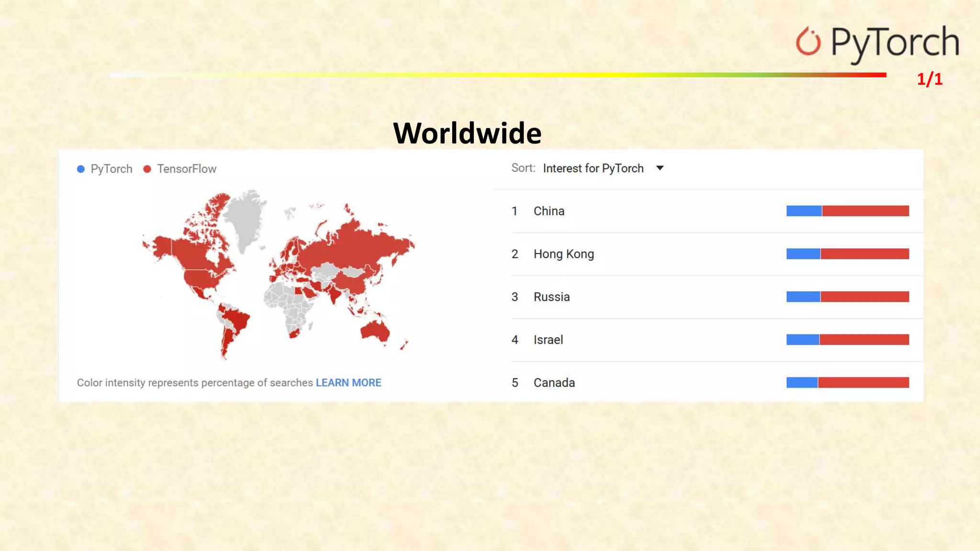The height and width of the screenshot is (551, 980).
Task: Click the Worldwide heading
Action: click(x=467, y=133)
